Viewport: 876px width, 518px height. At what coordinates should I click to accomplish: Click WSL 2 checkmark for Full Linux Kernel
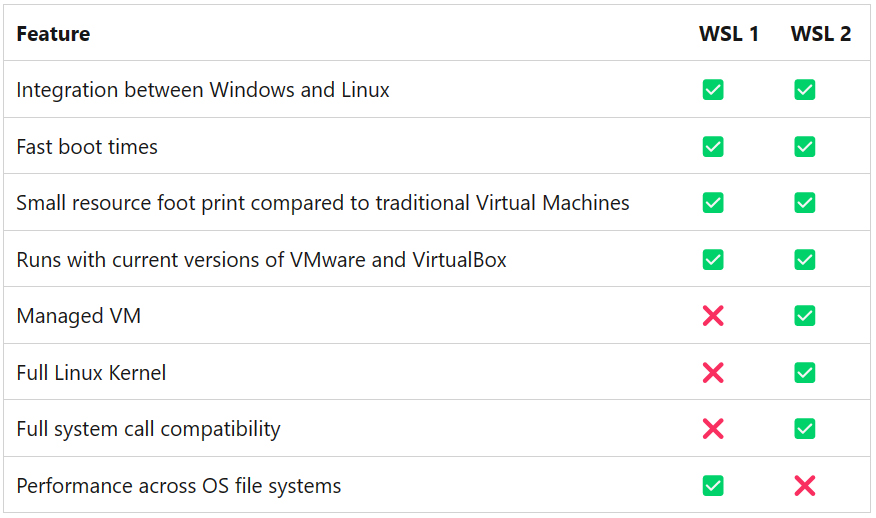(804, 373)
